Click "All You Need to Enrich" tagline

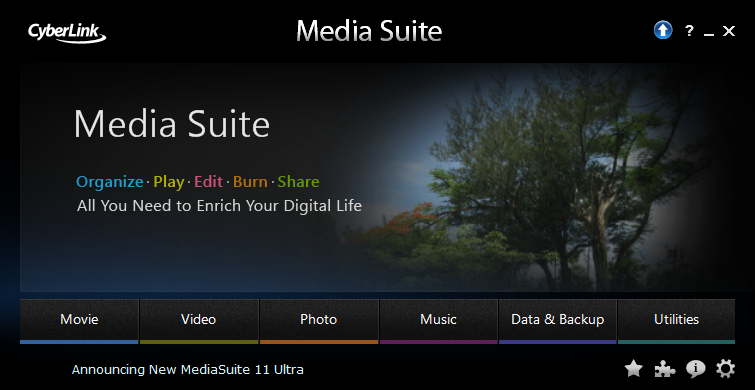(x=219, y=206)
